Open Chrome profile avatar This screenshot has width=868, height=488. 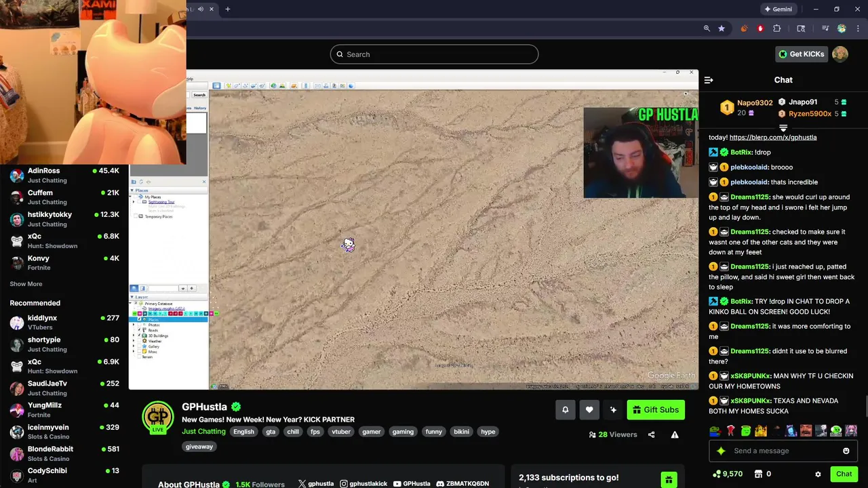(x=842, y=28)
